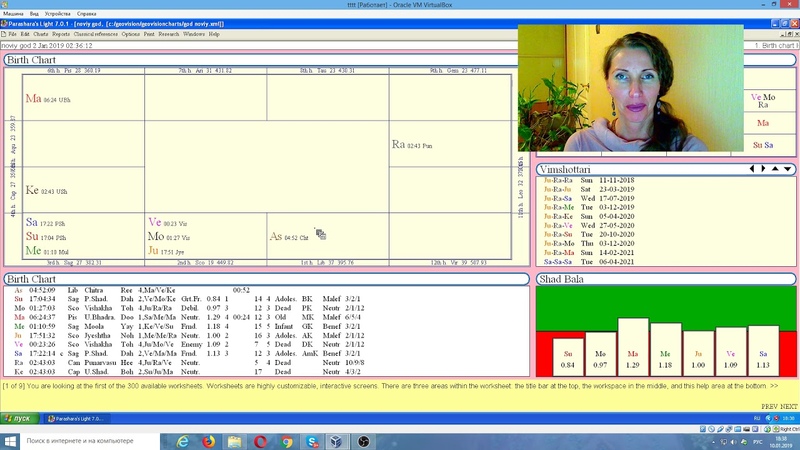Viewport: 800px width, 450px height.
Task: Open the Charts menu
Action: [x=41, y=34]
